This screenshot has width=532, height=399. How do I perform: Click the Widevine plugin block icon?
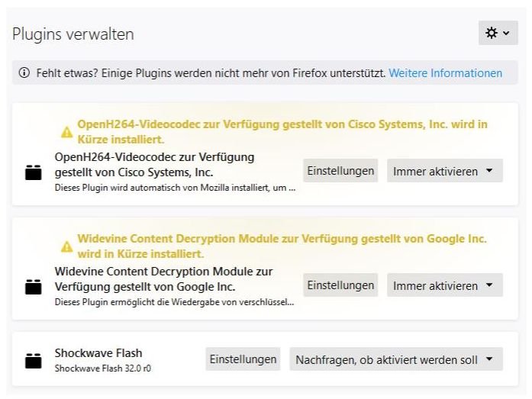point(33,287)
